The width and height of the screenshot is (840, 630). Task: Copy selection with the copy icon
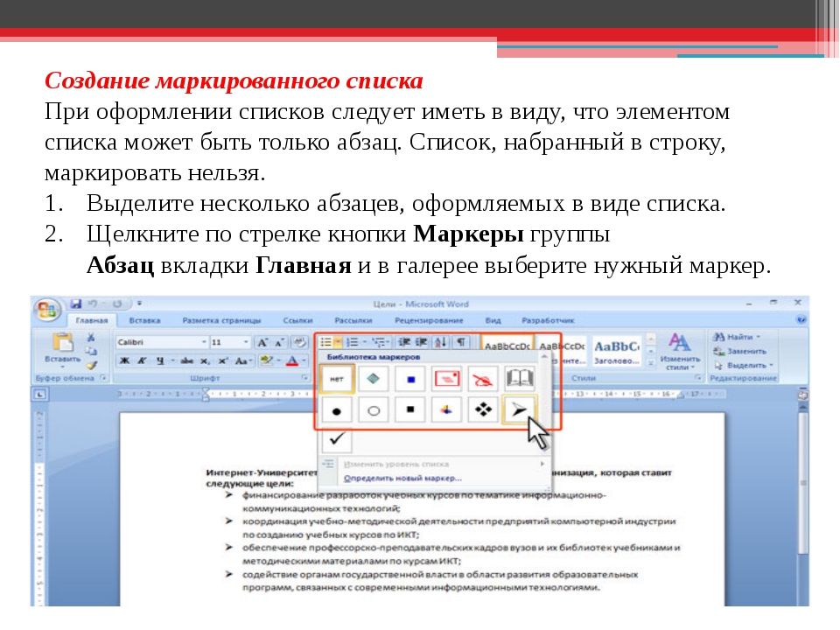pyautogui.click(x=91, y=352)
